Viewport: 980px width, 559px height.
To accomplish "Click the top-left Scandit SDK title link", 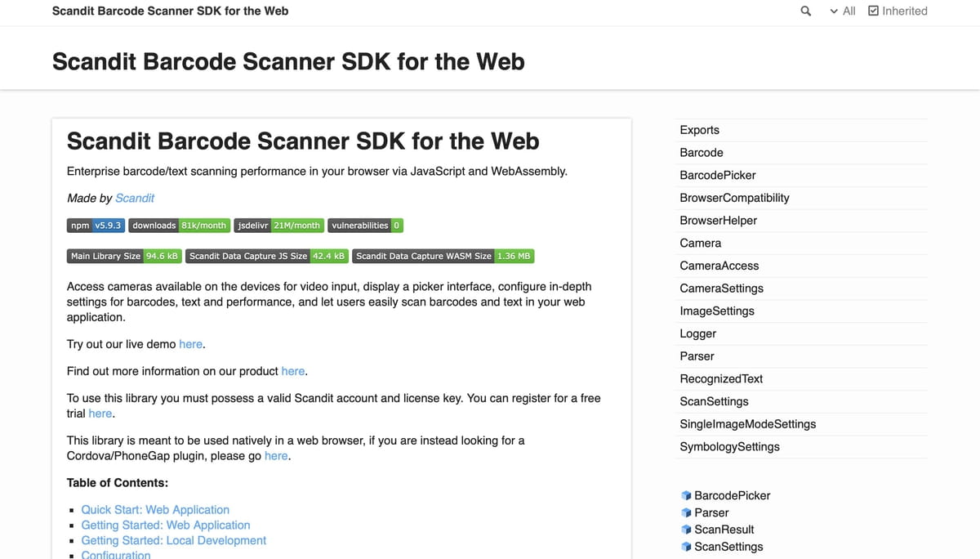I will click(170, 11).
